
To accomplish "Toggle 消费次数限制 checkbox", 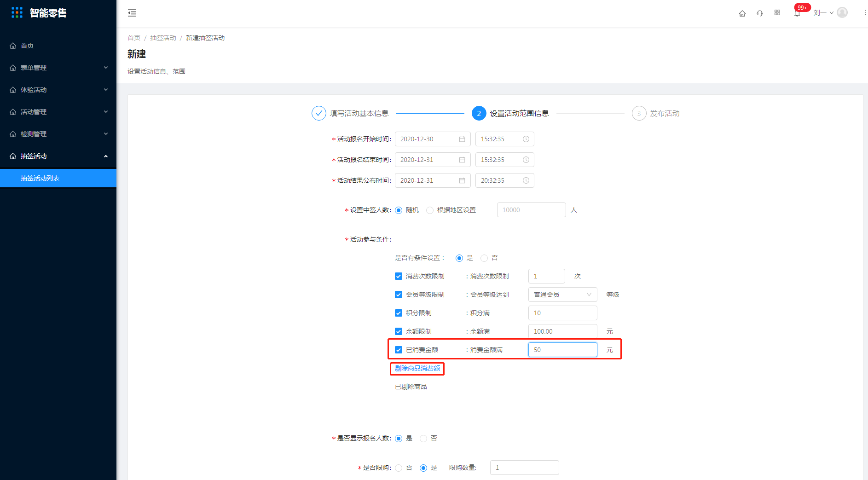I will click(399, 276).
